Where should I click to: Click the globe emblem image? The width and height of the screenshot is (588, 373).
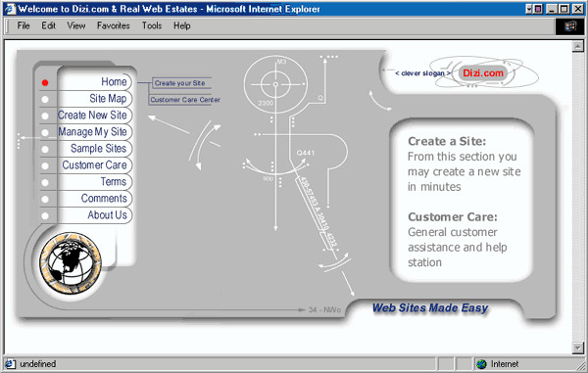coord(71,263)
